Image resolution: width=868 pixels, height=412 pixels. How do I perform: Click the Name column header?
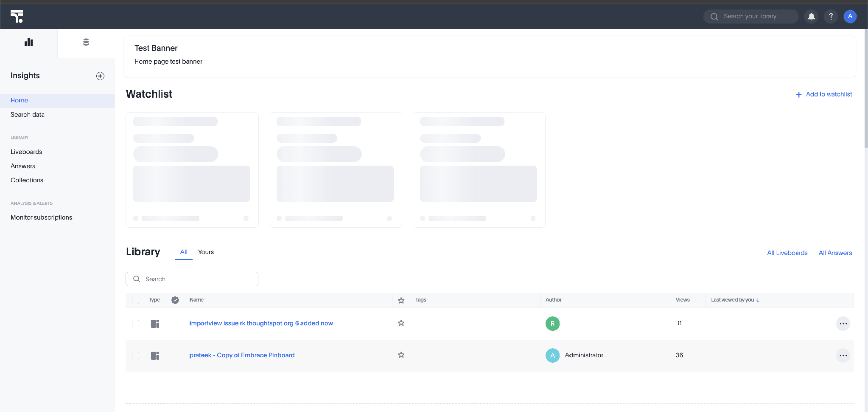click(x=196, y=300)
